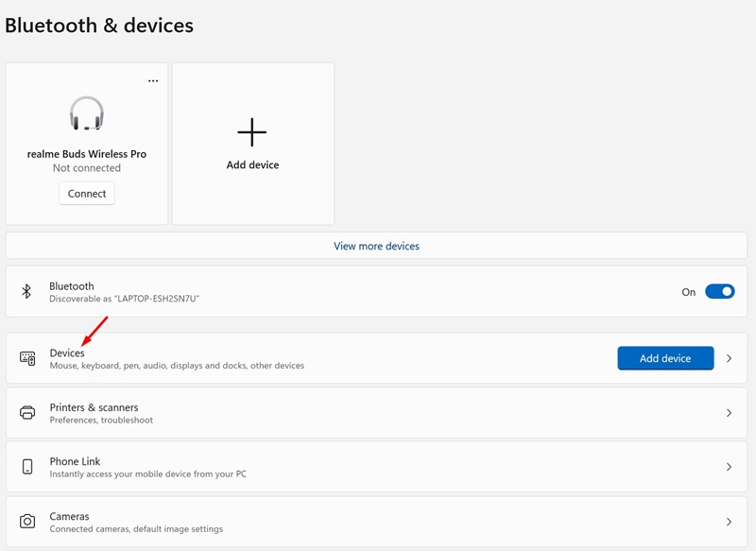Open Printers & scanners settings
Image resolution: width=756 pixels, height=551 pixels.
click(94, 407)
